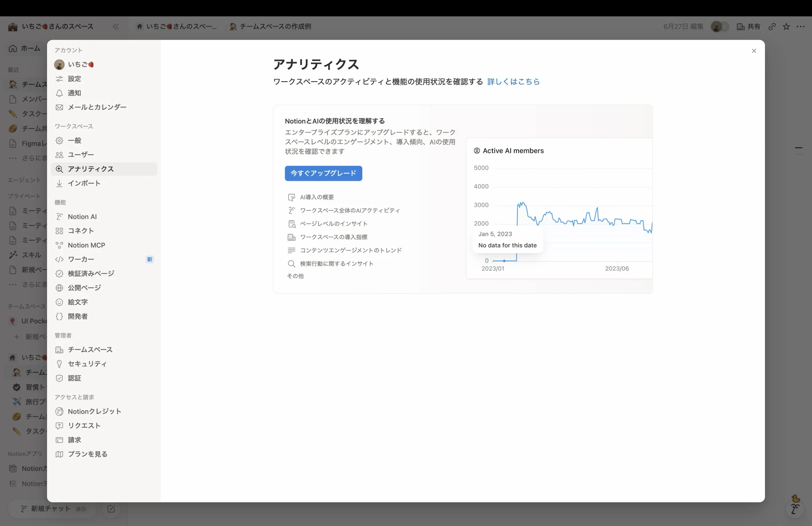The height and width of the screenshot is (526, 812).
Task: Collapse the sidebar with double chevron icon
Action: click(116, 27)
